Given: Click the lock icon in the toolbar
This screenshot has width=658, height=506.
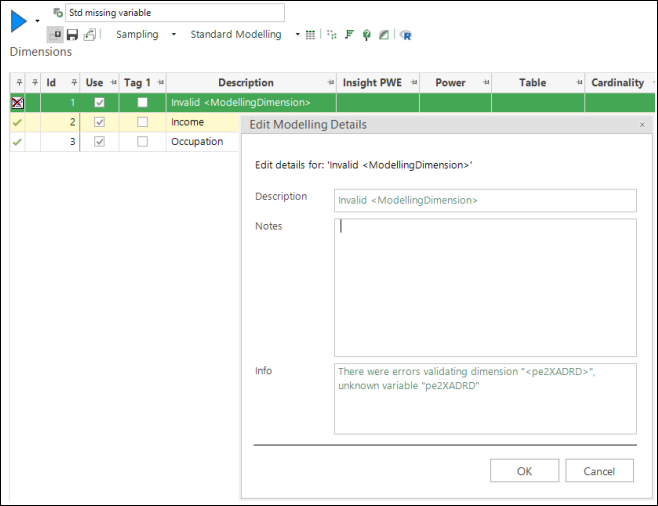Looking at the screenshot, I should point(55,34).
